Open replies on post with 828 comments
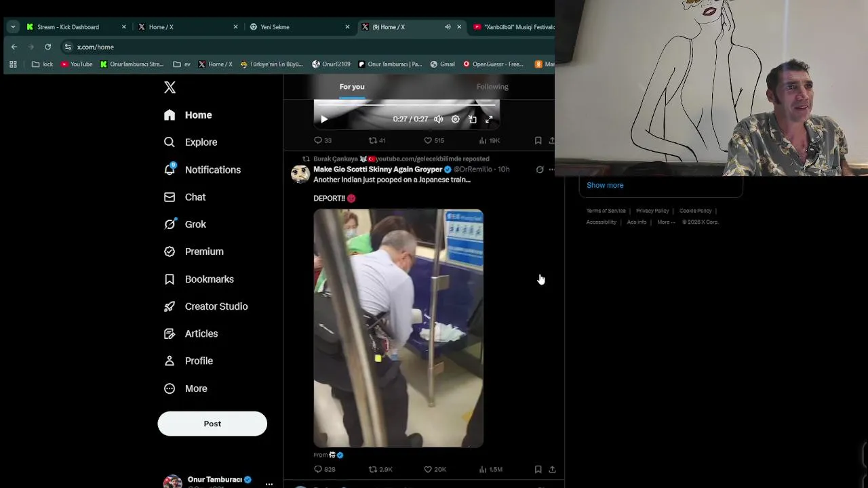 [x=318, y=469]
